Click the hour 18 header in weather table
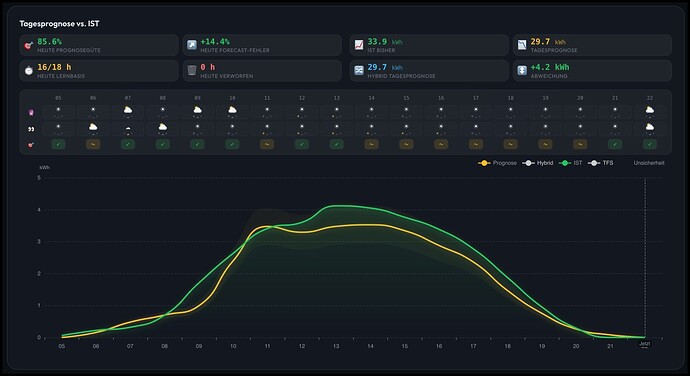The width and height of the screenshot is (690, 376). point(510,98)
